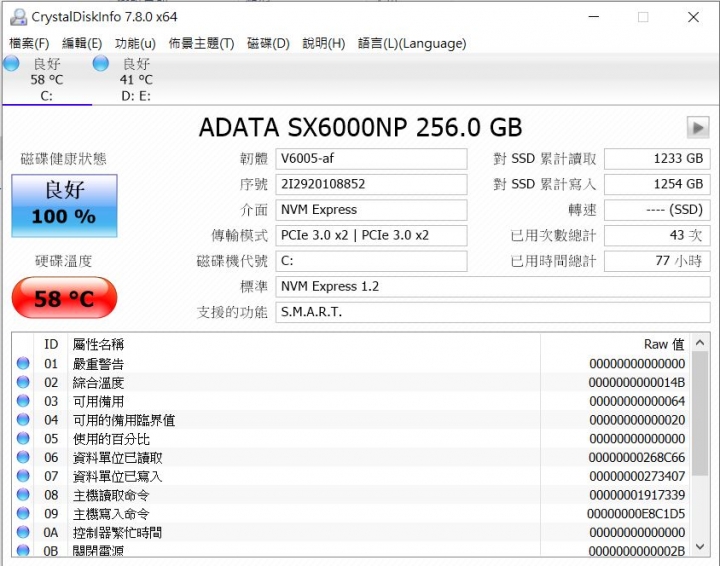
Task: Open the 檔案(F) menu
Action: tap(29, 44)
